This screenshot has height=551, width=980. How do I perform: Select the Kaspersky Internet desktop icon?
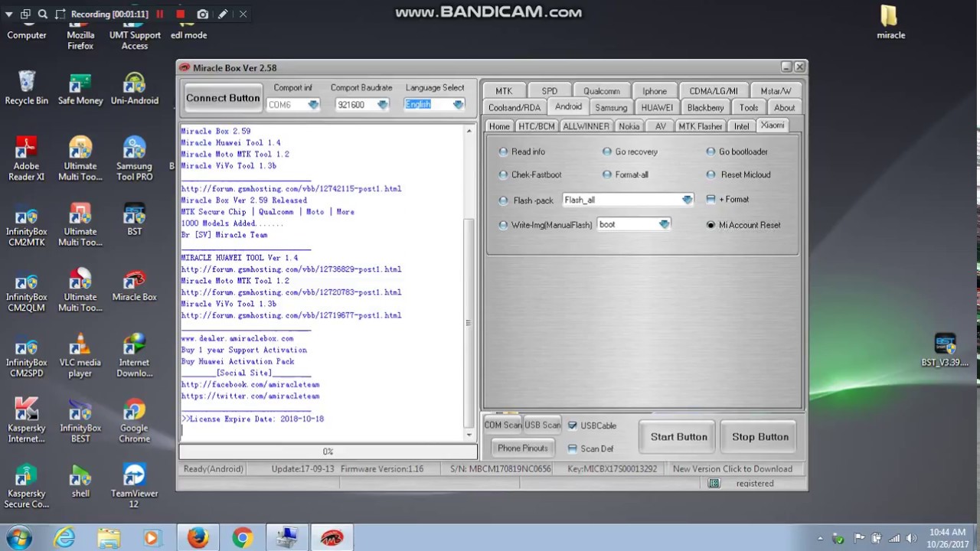27,420
